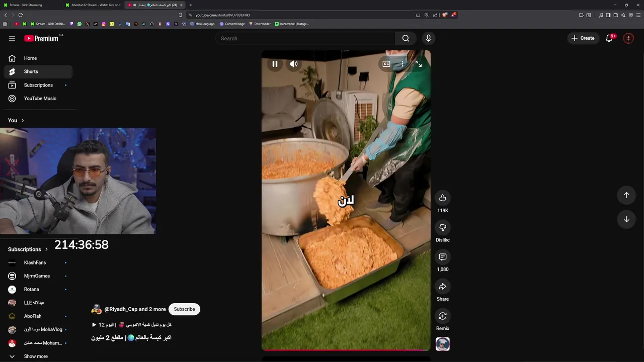
Task: Open the Mohamed Adnan channel row
Action: [x=38, y=343]
